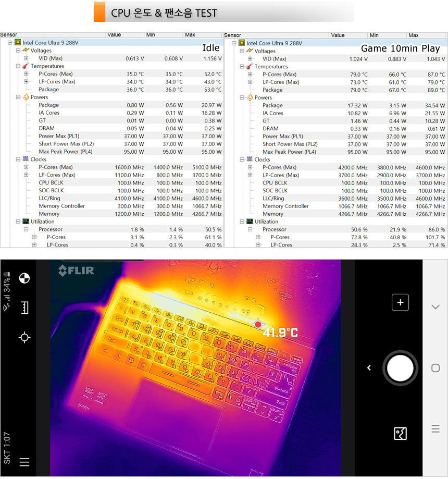The image size is (448, 479).
Task: Collapse the Intel Core Ultra 9 288V node in Game panel
Action: 233,43
